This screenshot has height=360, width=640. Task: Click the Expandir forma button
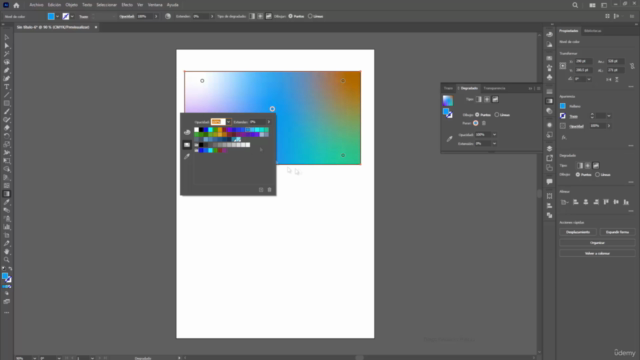617,232
